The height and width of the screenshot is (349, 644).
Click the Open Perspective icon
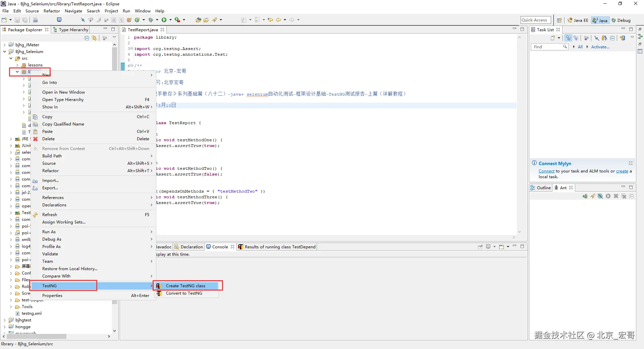559,20
